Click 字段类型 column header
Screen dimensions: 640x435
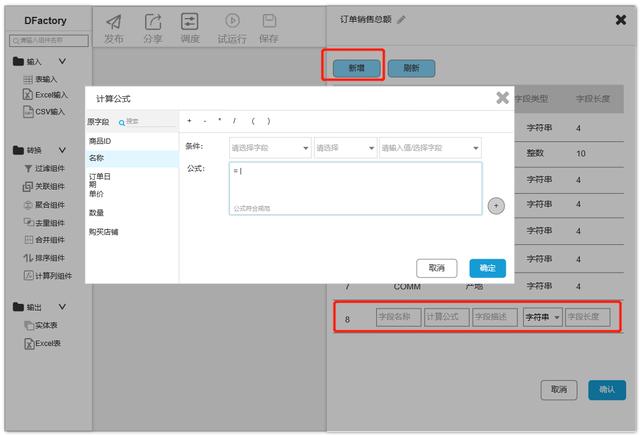point(532,98)
